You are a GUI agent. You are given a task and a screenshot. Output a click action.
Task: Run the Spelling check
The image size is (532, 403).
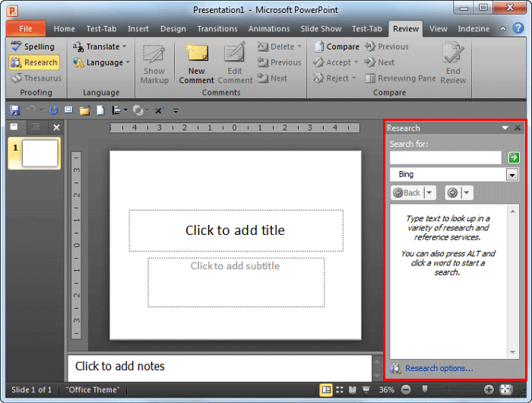[x=33, y=46]
